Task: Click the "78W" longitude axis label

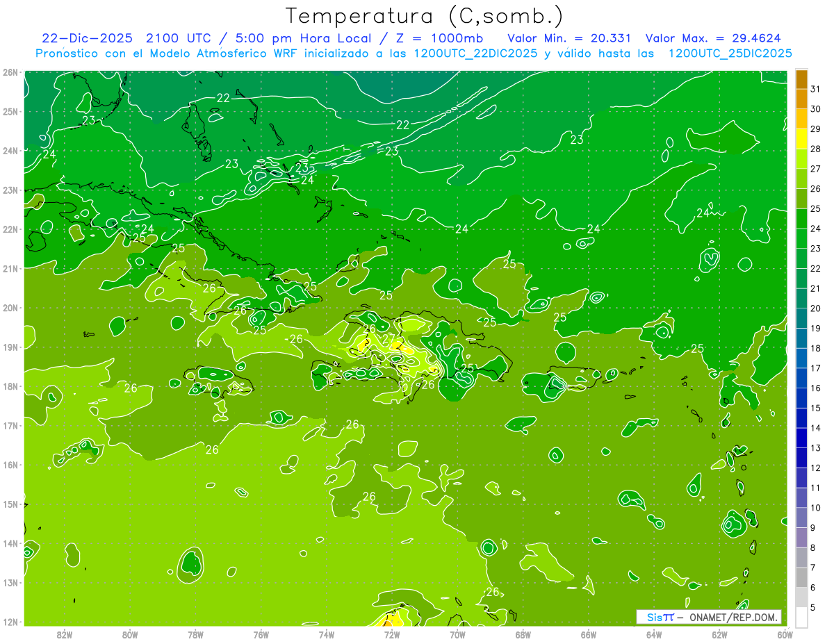Action: click(195, 634)
